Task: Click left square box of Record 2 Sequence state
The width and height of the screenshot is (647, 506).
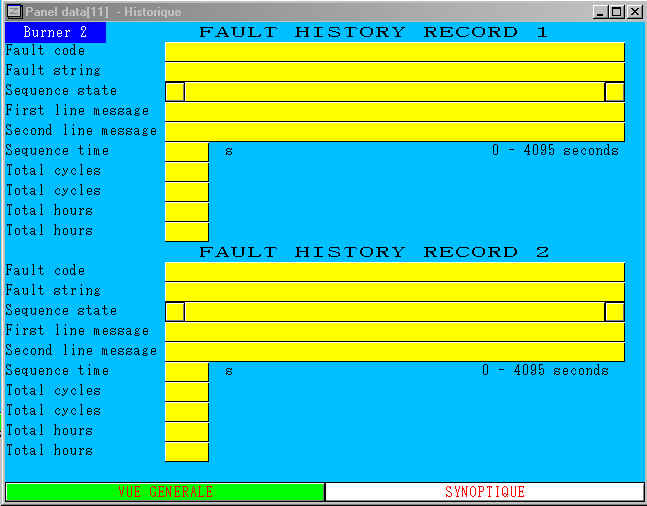Action: [175, 312]
